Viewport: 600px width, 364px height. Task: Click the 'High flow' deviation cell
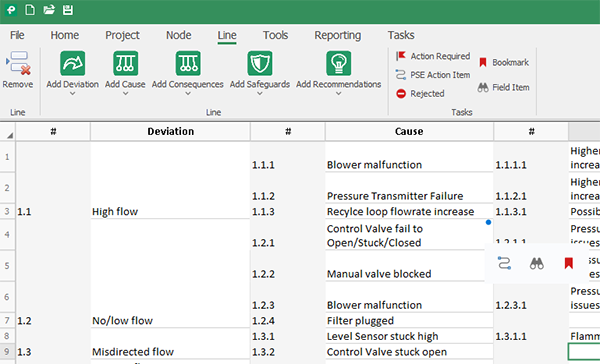pyautogui.click(x=170, y=181)
